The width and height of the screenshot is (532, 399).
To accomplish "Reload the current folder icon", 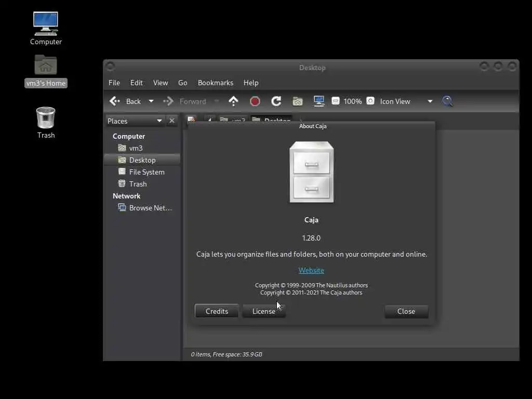I will coord(276,101).
